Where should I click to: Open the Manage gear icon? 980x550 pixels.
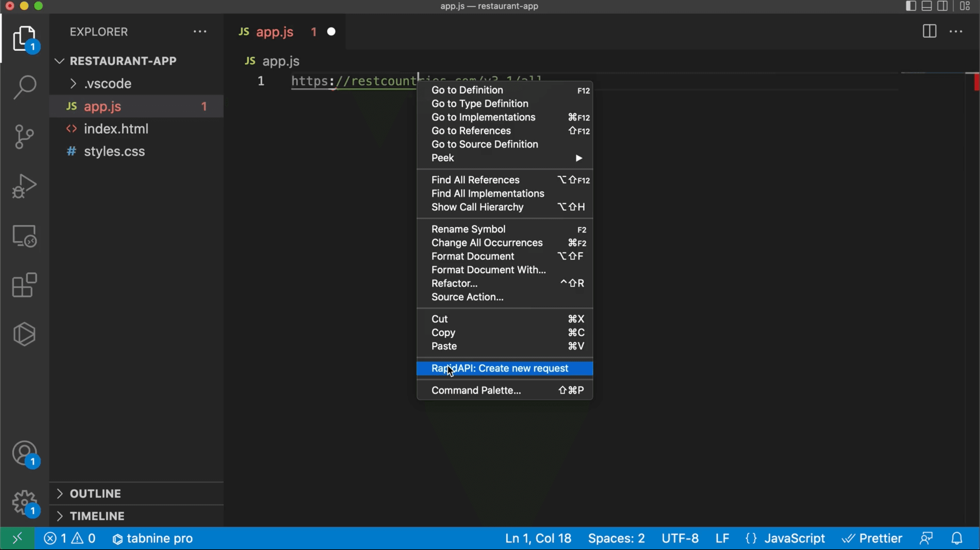coord(24,503)
